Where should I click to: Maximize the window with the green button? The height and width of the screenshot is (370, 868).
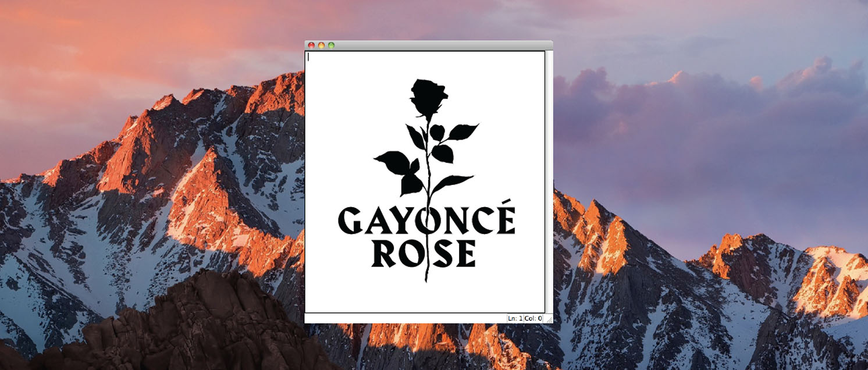[x=331, y=45]
